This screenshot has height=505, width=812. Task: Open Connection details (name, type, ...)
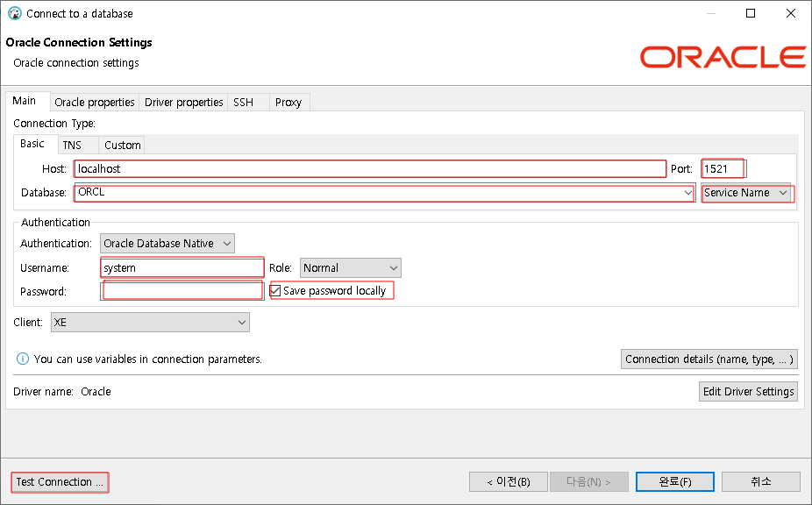point(709,359)
